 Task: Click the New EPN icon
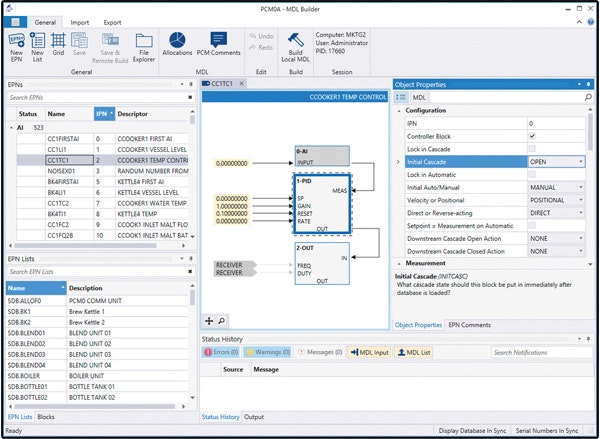(x=16, y=42)
